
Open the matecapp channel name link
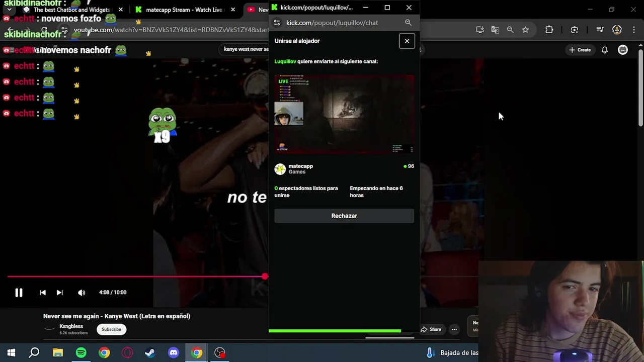[300, 166]
